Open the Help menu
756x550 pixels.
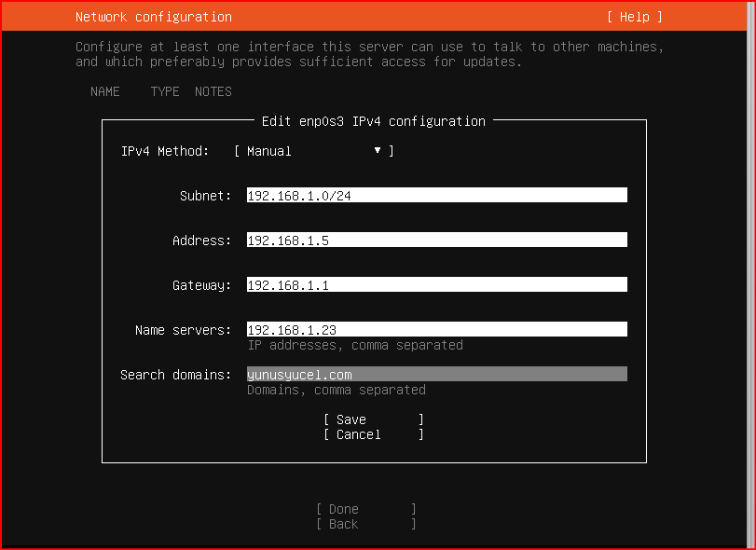(x=635, y=17)
